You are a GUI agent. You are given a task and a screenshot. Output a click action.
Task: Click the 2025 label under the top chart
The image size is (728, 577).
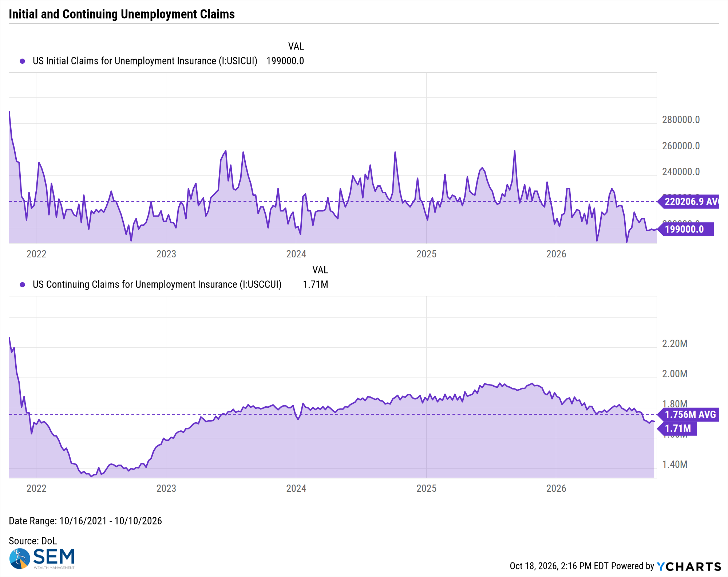pos(427,254)
